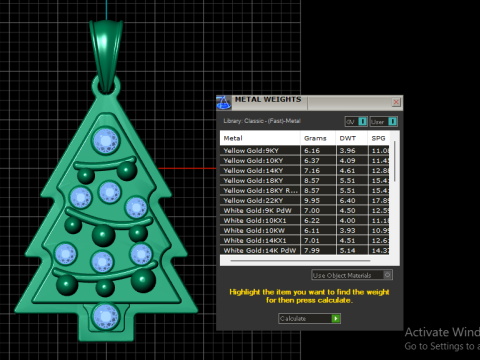The image size is (480, 360).
Task: Select the Yellow Gold:10KY row
Action: [304, 160]
